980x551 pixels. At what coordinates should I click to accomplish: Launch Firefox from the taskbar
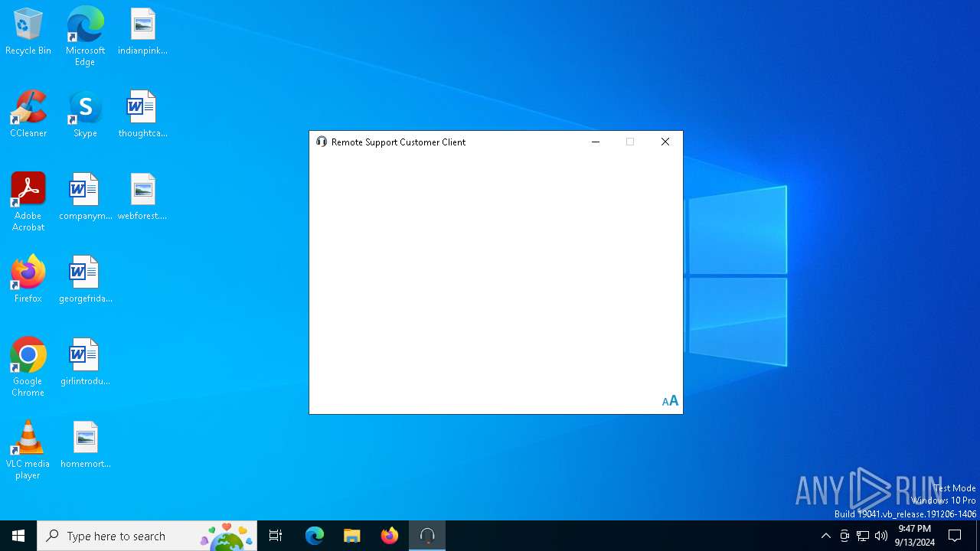(x=390, y=536)
